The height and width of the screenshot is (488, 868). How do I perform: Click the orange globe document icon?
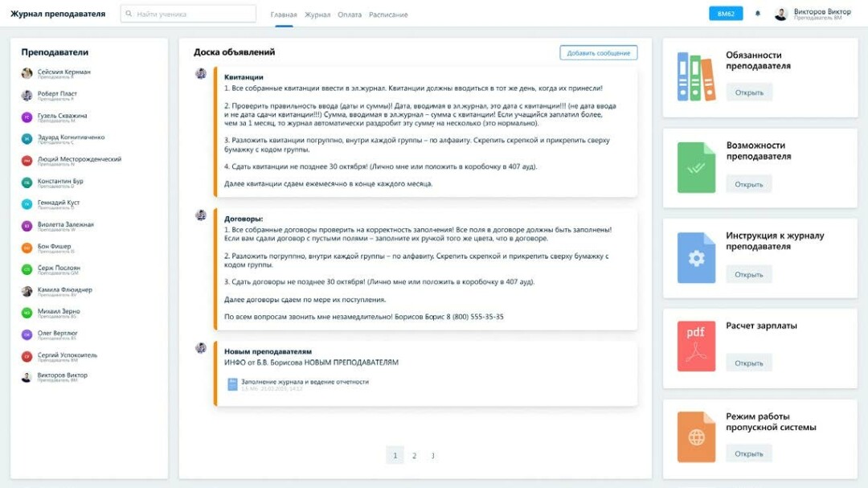pyautogui.click(x=696, y=437)
